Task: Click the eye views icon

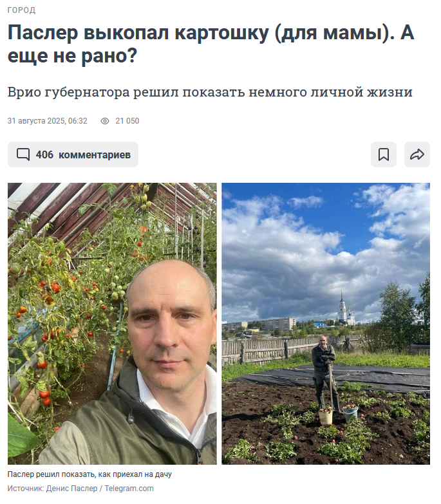Action: [x=105, y=121]
